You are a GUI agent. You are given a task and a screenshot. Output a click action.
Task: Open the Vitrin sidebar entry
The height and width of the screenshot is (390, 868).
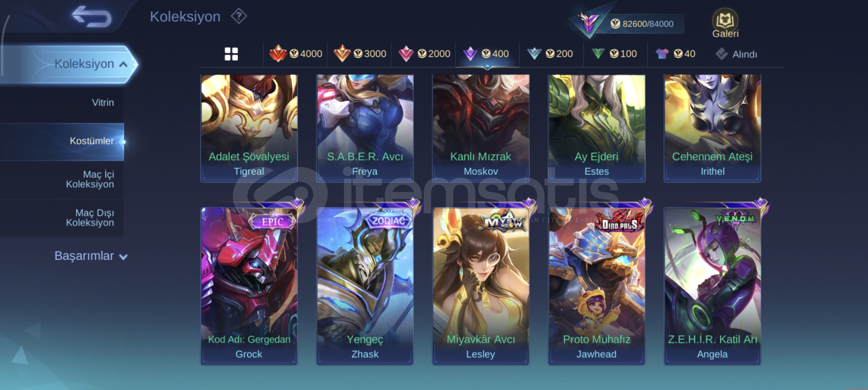click(x=62, y=103)
